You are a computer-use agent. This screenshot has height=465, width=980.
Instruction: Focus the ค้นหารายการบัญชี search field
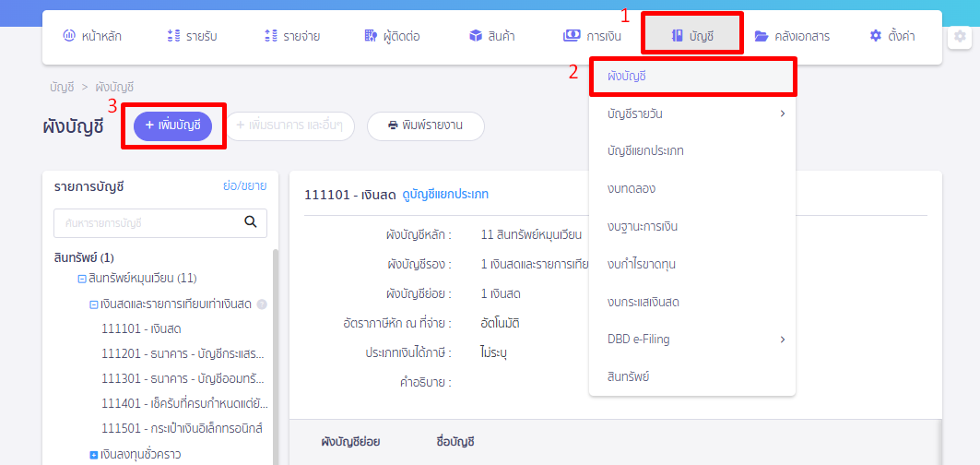pyautogui.click(x=160, y=222)
